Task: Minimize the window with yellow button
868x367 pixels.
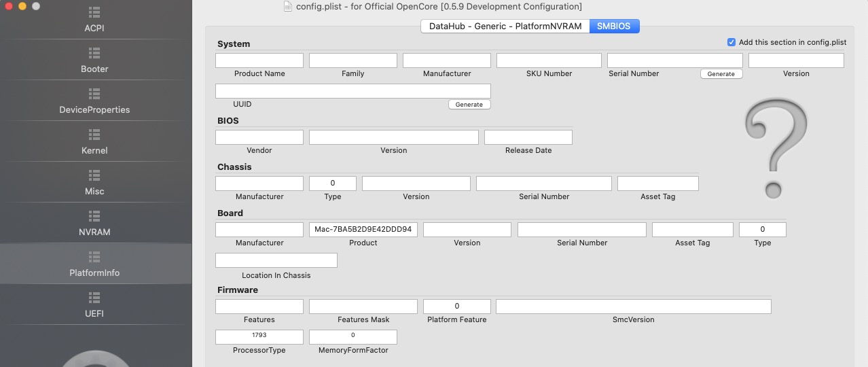Action: [x=22, y=6]
